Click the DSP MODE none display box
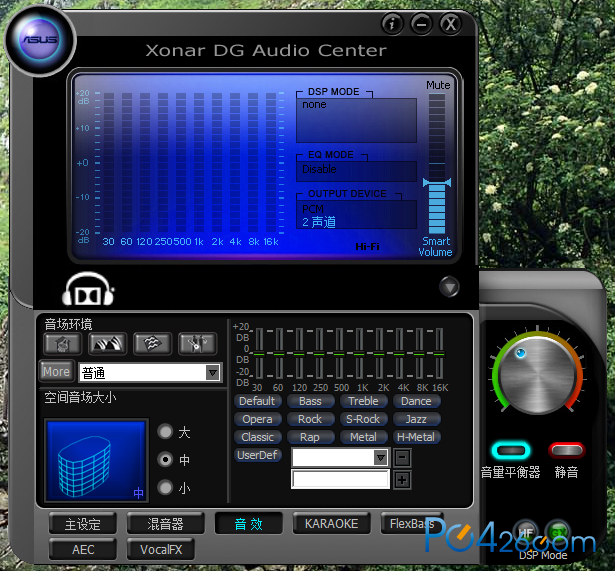615x571 pixels. [x=356, y=120]
